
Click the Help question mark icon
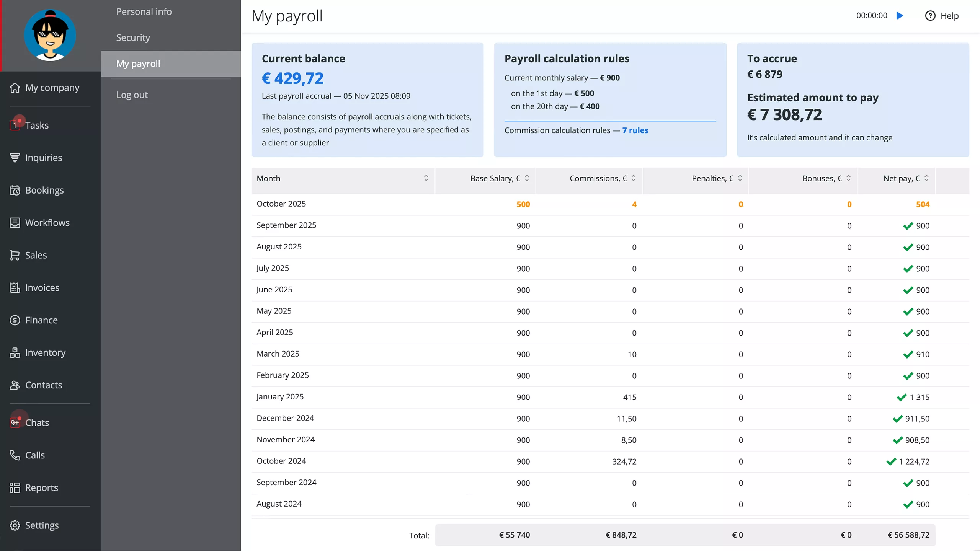point(930,16)
